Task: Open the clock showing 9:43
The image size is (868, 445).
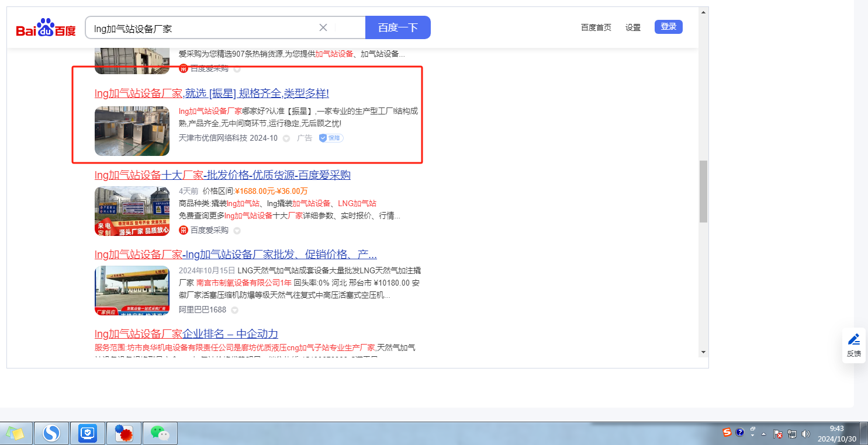Action: [x=837, y=433]
